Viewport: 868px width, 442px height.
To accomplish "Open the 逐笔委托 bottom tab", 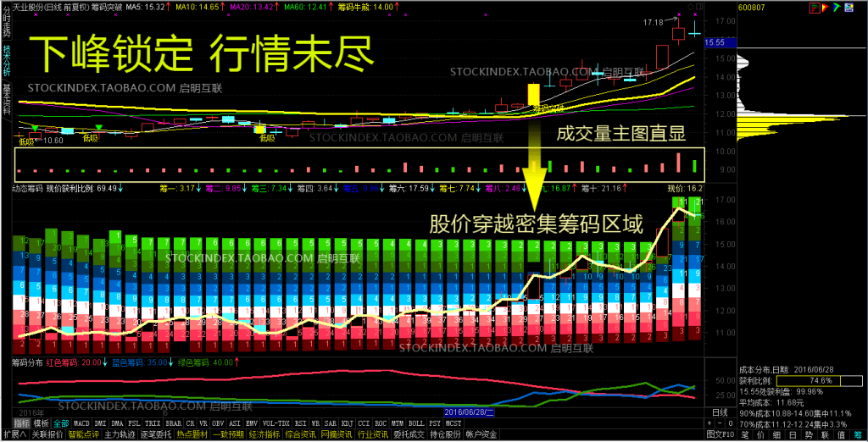I will 156,435.
